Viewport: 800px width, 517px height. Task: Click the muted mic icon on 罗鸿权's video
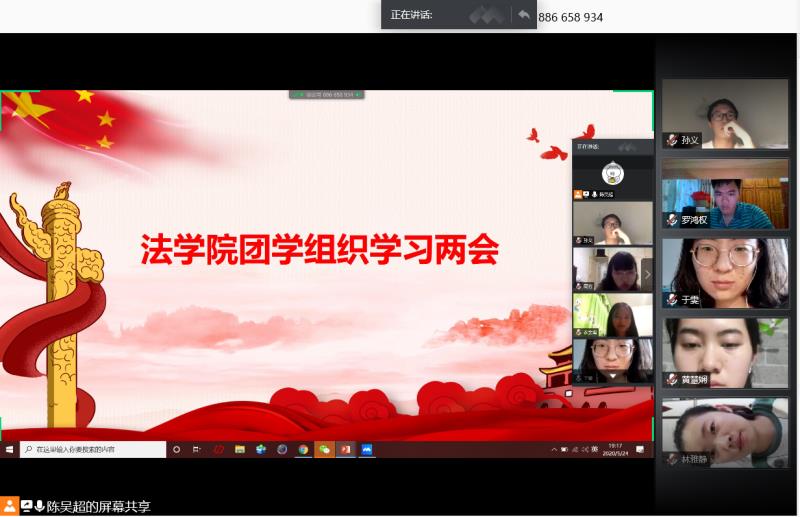click(x=672, y=219)
